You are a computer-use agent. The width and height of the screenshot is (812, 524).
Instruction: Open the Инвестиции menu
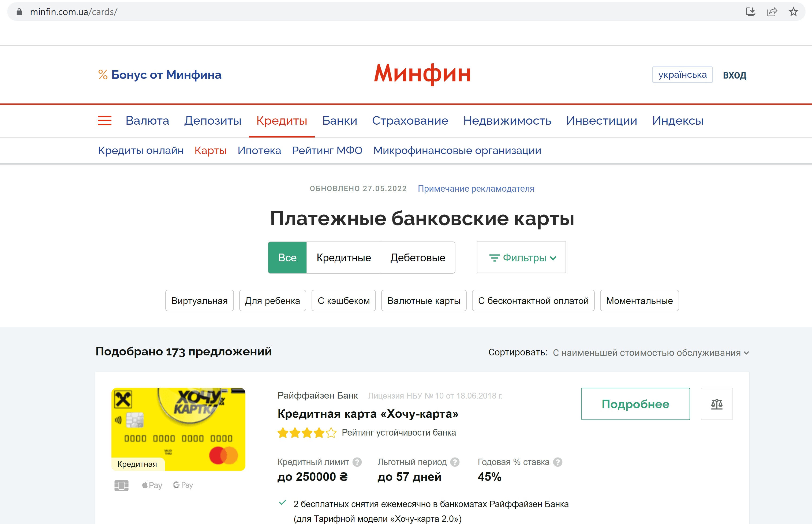[601, 121]
